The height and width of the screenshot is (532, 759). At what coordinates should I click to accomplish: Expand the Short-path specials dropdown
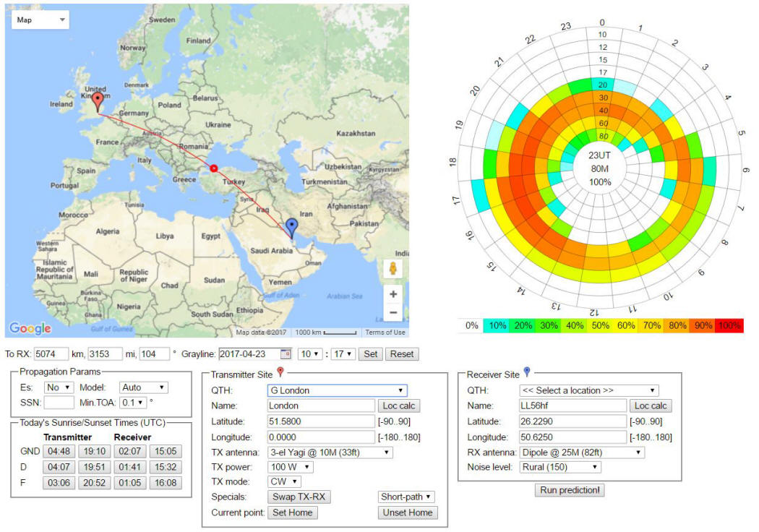click(x=408, y=497)
